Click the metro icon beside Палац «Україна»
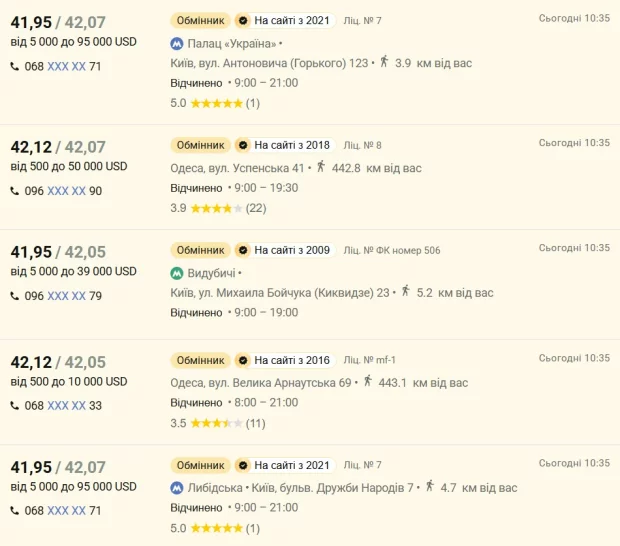Image resolution: width=620 pixels, height=546 pixels. tap(177, 44)
